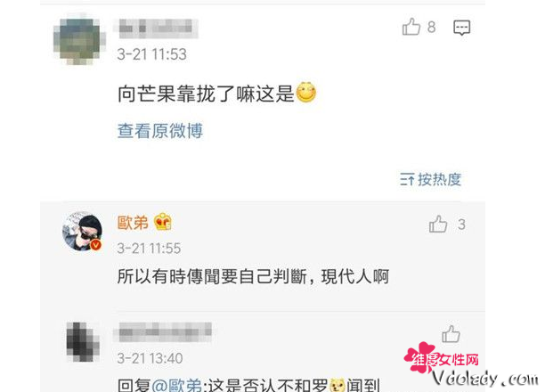
Task: Click the sort icon beside 按热度
Action: (407, 179)
